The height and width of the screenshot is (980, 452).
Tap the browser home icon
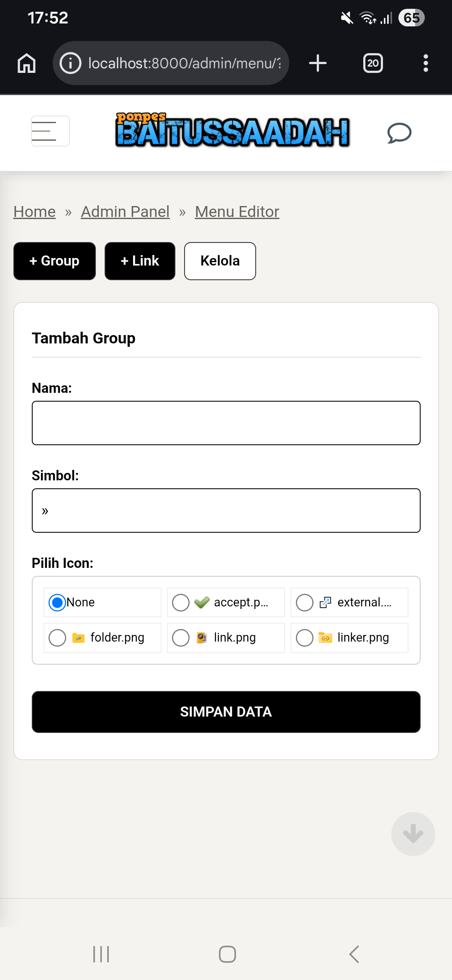click(27, 63)
